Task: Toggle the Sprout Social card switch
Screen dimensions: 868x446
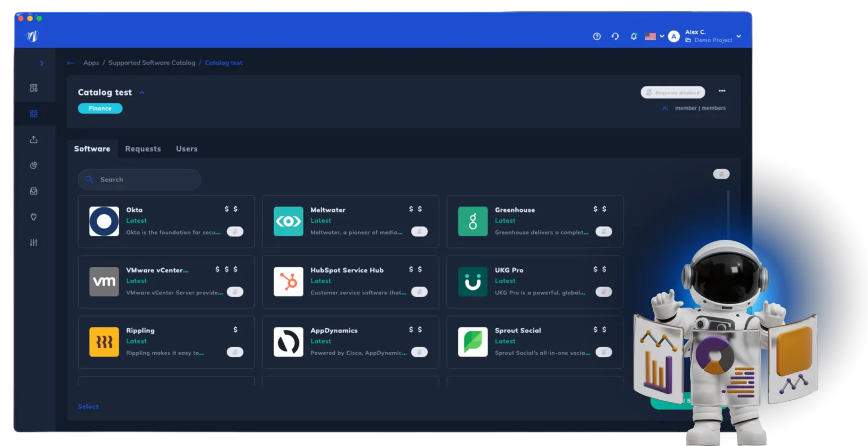Action: tap(604, 352)
